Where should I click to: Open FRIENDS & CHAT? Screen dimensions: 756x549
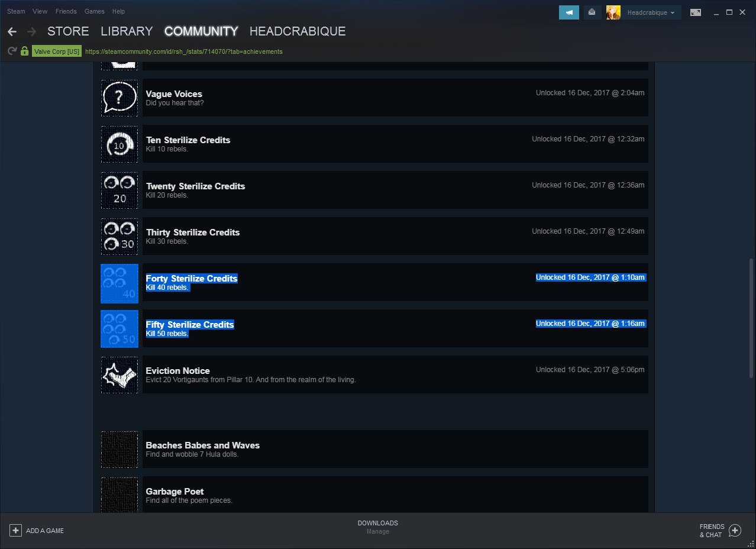point(720,530)
